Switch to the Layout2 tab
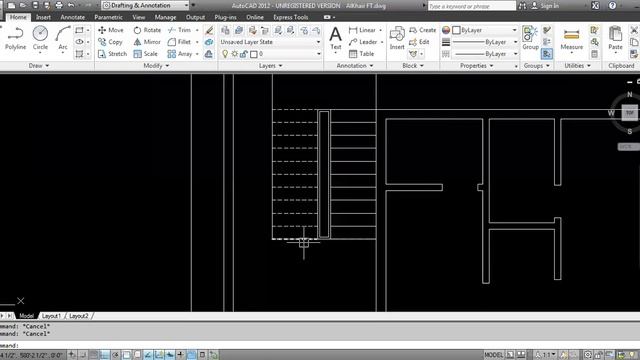This screenshot has height=360, width=640. pos(79,316)
